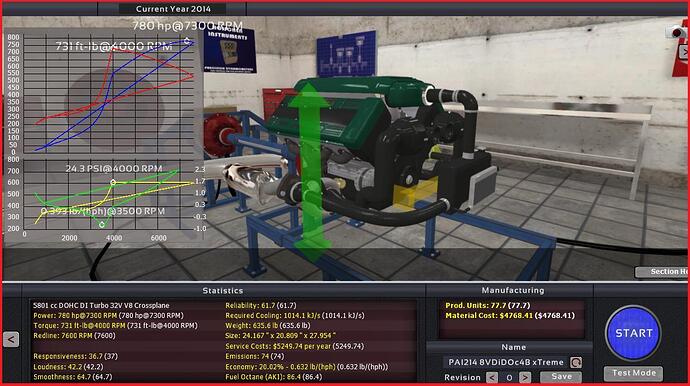
Task: Decrease revision number with left arrow
Action: coord(492,377)
